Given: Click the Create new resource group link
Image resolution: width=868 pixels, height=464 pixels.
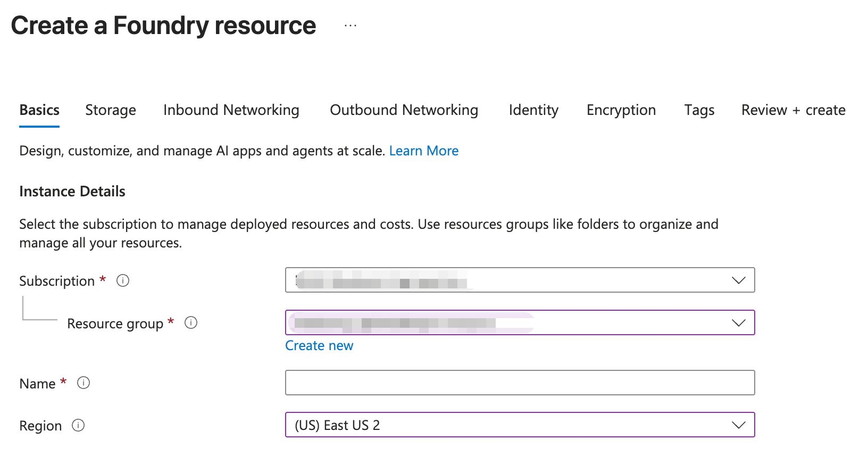Looking at the screenshot, I should coord(319,345).
